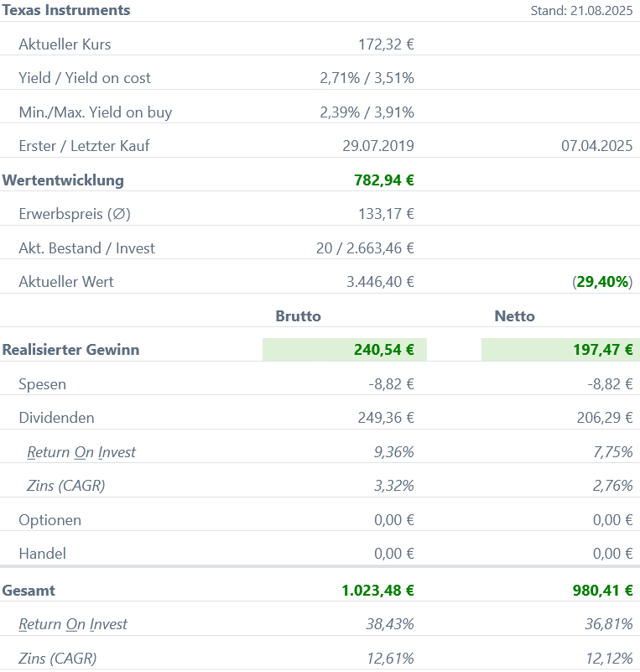Click the Optionen row label
Screen dimensions: 640x672
tap(49, 520)
